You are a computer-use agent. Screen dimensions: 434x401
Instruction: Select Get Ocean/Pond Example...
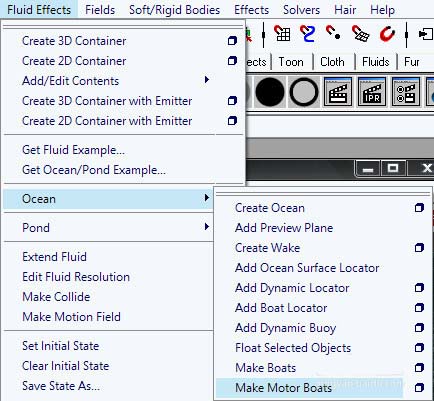94,170
